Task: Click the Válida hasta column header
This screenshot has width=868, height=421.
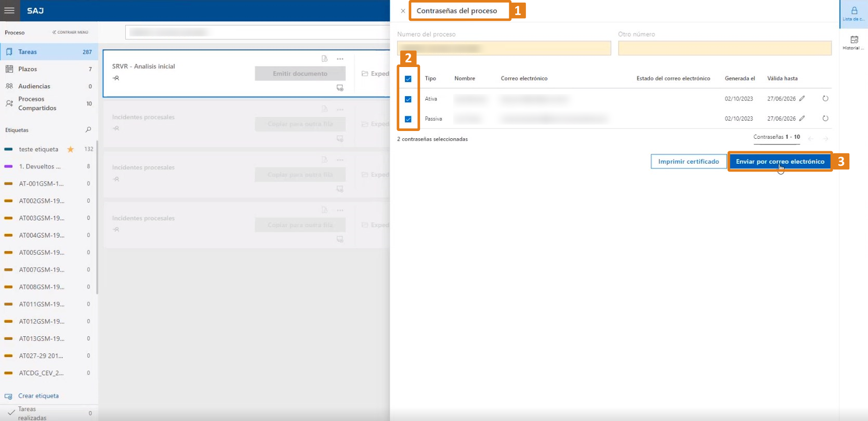Action: point(782,78)
